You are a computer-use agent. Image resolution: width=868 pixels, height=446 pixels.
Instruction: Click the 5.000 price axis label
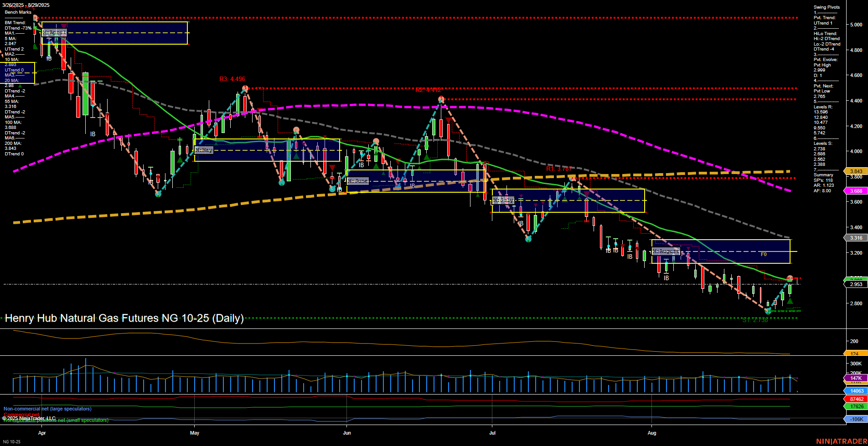tap(856, 25)
